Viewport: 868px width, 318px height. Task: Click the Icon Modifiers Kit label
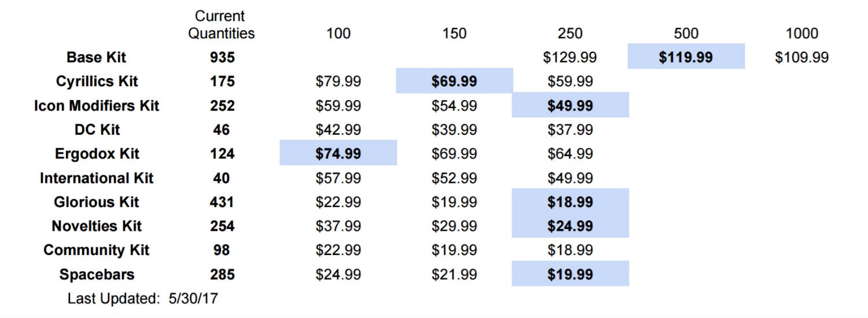click(97, 106)
